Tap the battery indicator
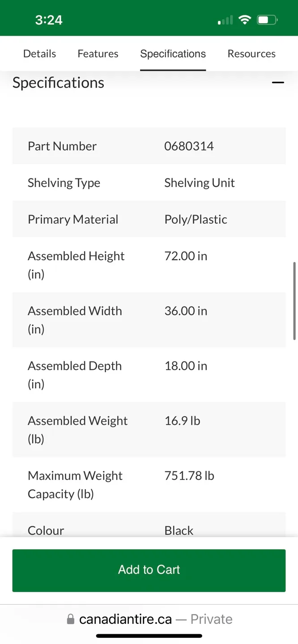This screenshot has width=298, height=644. pos(267,19)
